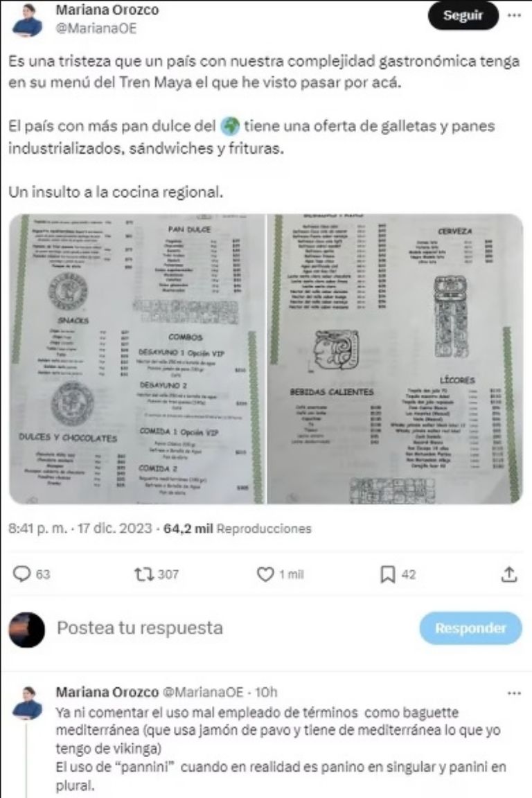Click the reply speech bubble icon

click(x=21, y=574)
